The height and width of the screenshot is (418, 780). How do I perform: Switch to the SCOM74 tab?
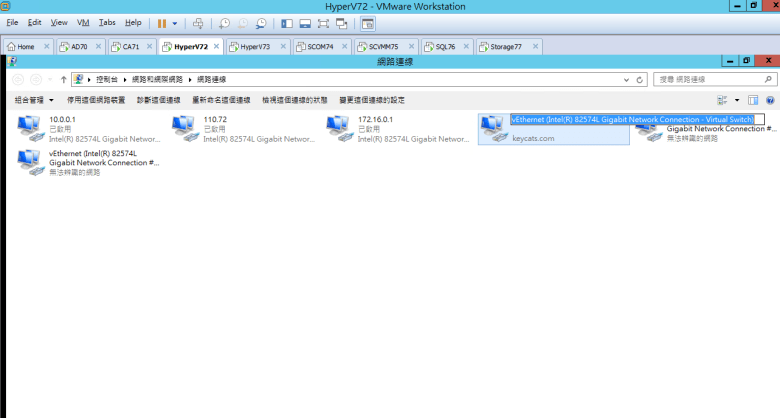tap(320, 47)
